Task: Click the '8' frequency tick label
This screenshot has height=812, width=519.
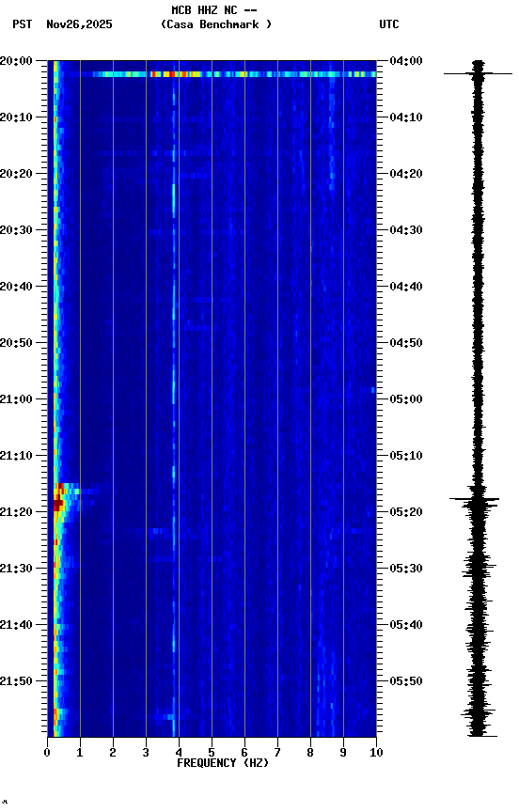Action: [310, 753]
